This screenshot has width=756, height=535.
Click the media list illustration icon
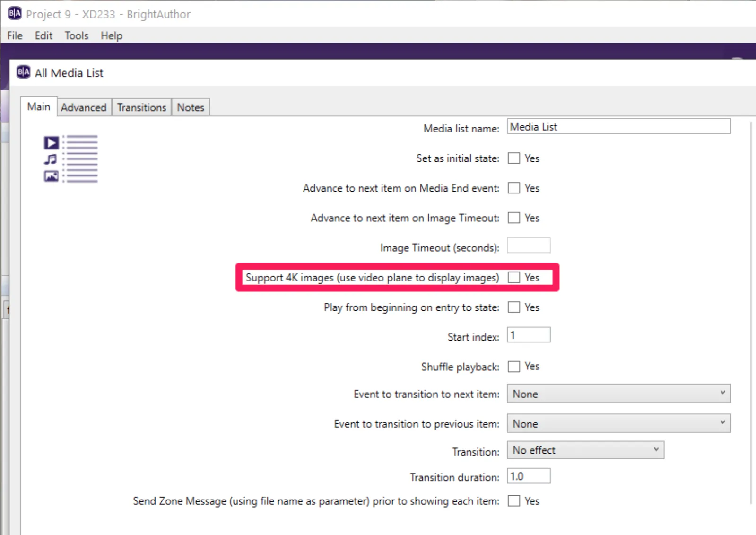(x=71, y=159)
